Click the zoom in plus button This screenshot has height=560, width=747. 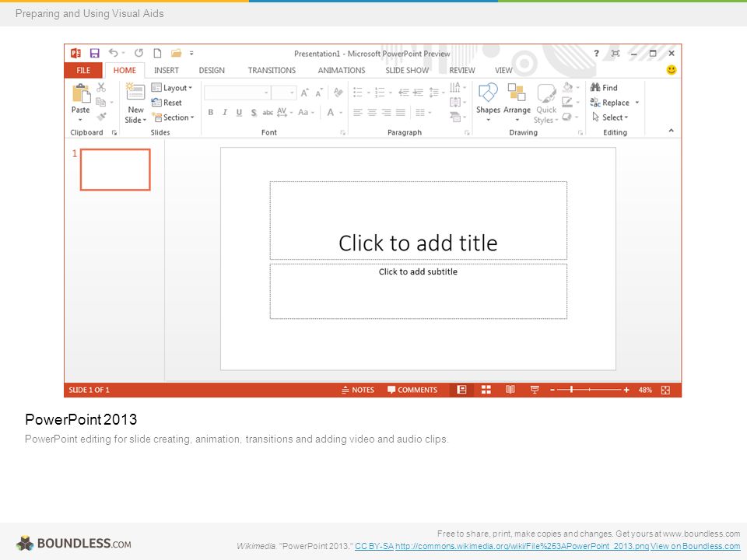tap(626, 390)
